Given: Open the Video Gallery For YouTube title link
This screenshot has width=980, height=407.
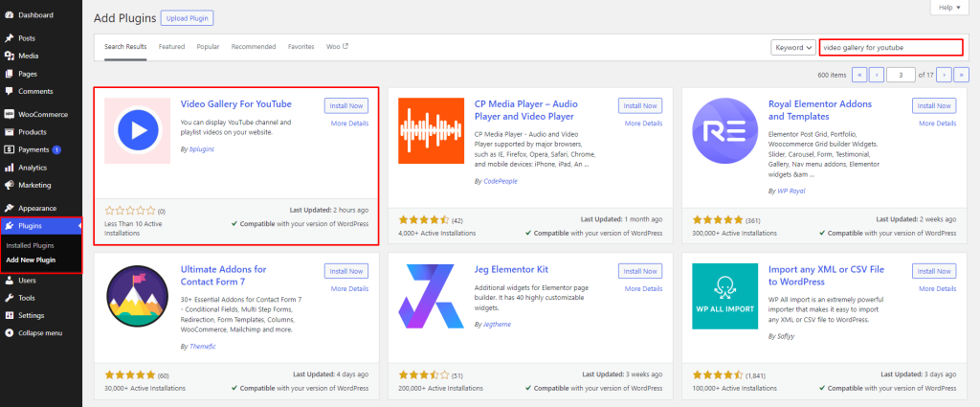Looking at the screenshot, I should tap(236, 103).
